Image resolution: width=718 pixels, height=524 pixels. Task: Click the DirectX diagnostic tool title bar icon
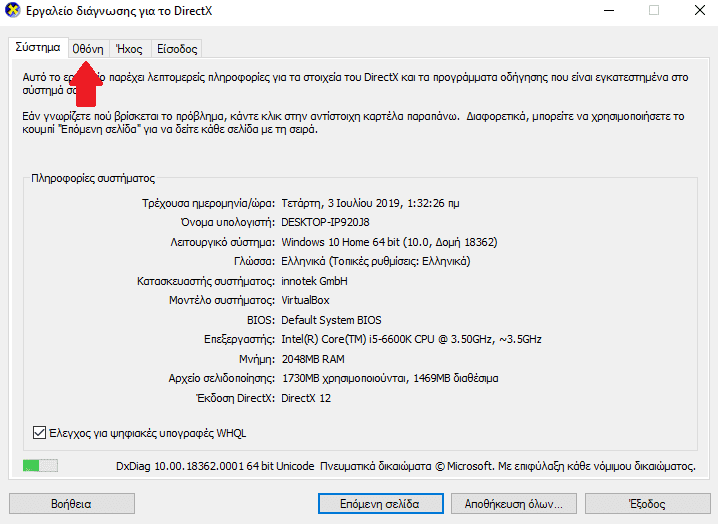pos(12,10)
